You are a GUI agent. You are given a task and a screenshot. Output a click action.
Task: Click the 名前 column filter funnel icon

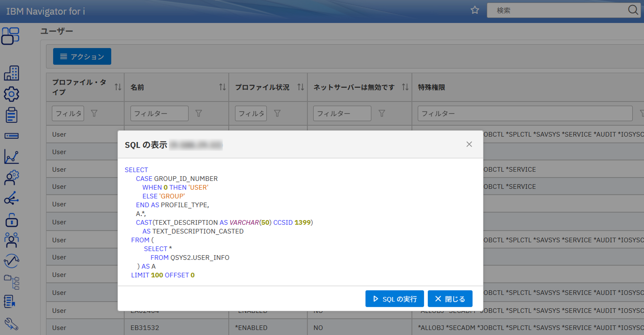[198, 113]
